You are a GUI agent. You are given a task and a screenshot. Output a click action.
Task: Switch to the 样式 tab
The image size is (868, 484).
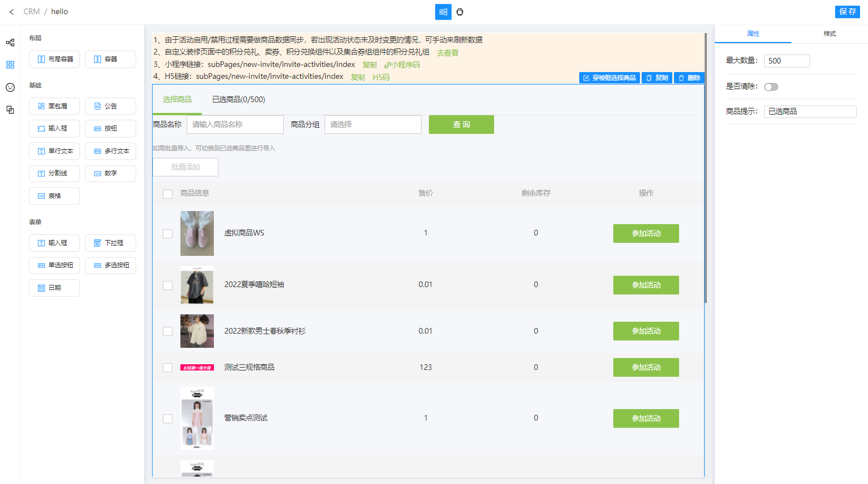pyautogui.click(x=829, y=34)
